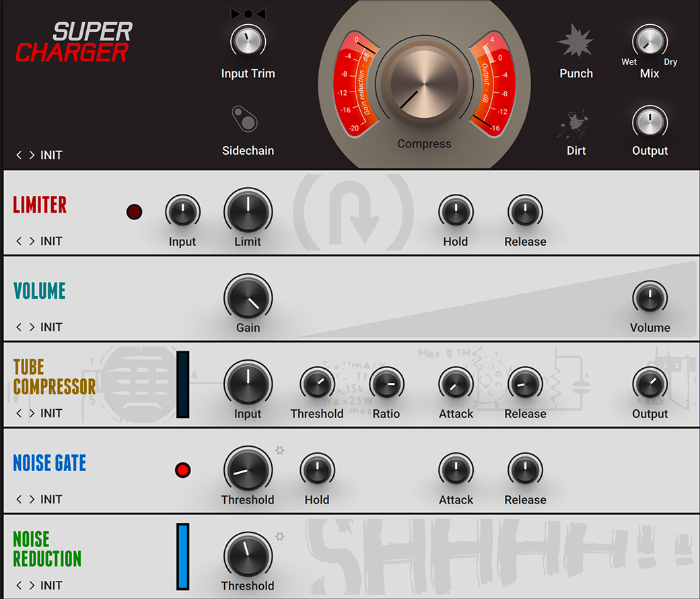Select next Noise Reduction preset arrow
Screen dimensions: 700x599
(32, 585)
